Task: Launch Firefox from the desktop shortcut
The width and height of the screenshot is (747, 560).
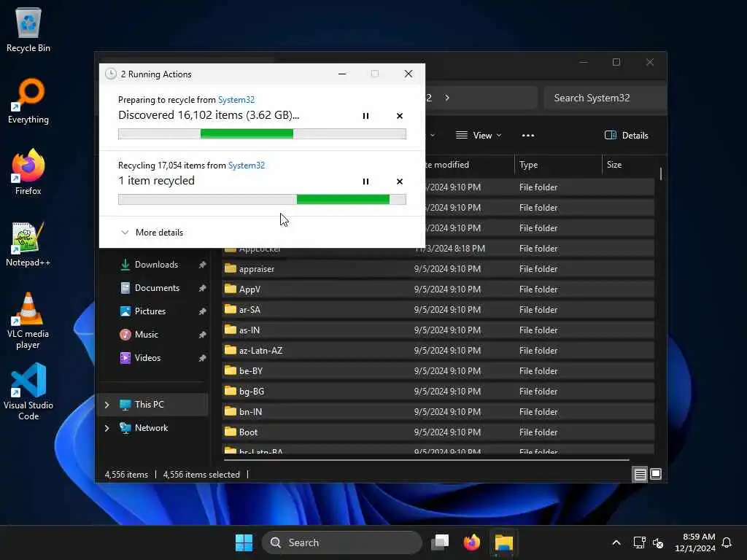Action: 28,172
